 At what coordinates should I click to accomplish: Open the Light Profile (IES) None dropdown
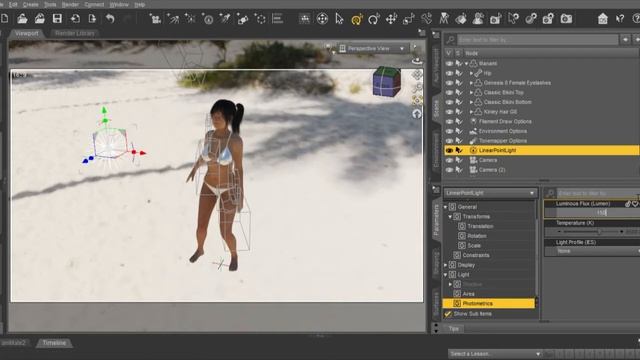pos(592,251)
